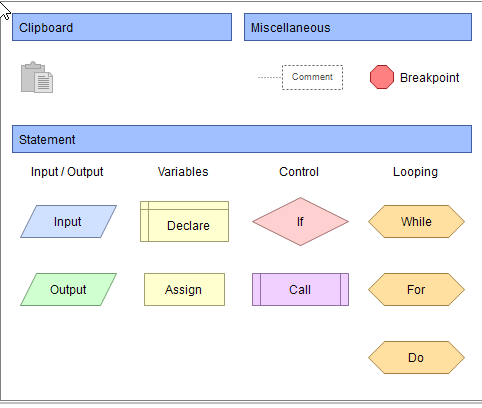The image size is (482, 408).
Task: Click the clipboard paste icon
Action: [37, 77]
